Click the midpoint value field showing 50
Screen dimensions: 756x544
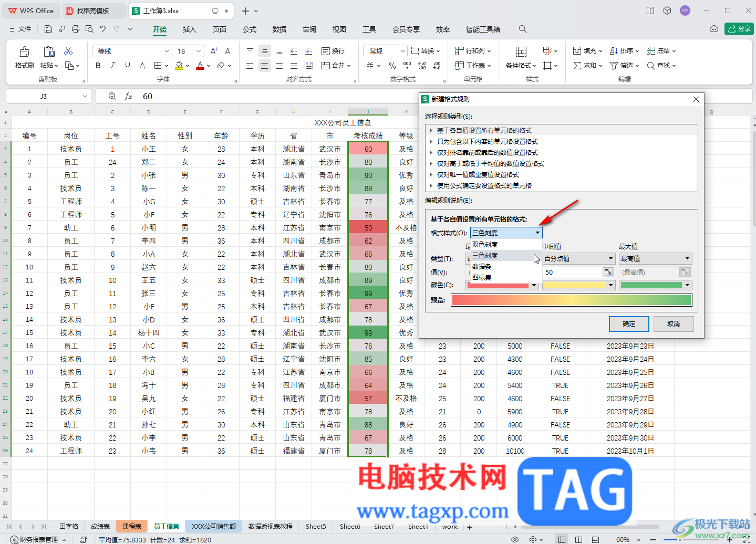573,272
